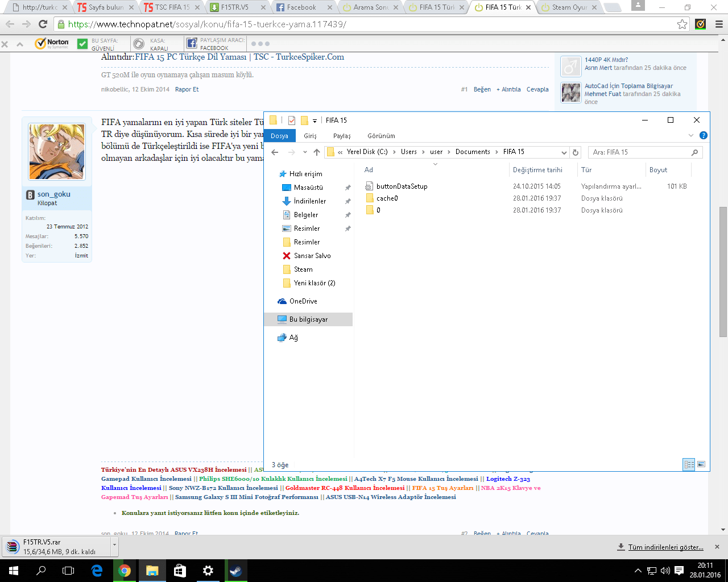Open the Chrome menu
The width and height of the screenshot is (728, 582).
click(719, 24)
